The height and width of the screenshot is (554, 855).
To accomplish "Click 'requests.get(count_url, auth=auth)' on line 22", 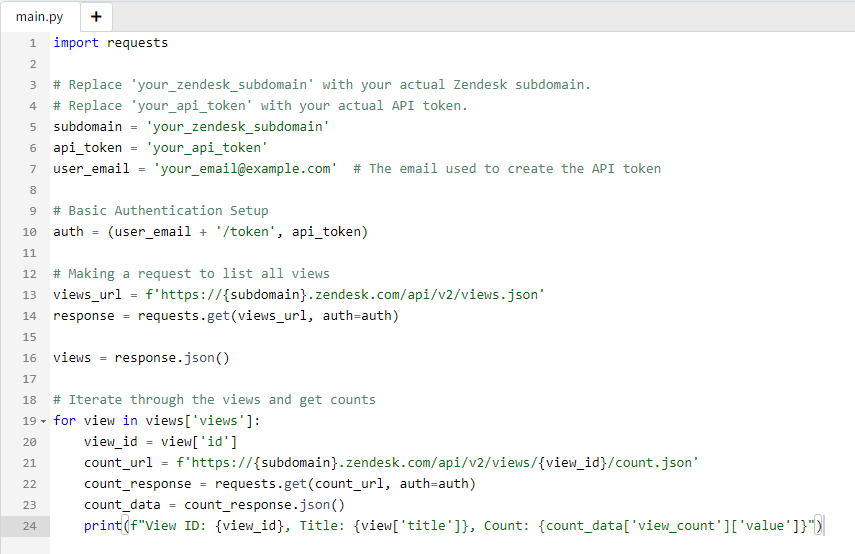I will tap(345, 484).
